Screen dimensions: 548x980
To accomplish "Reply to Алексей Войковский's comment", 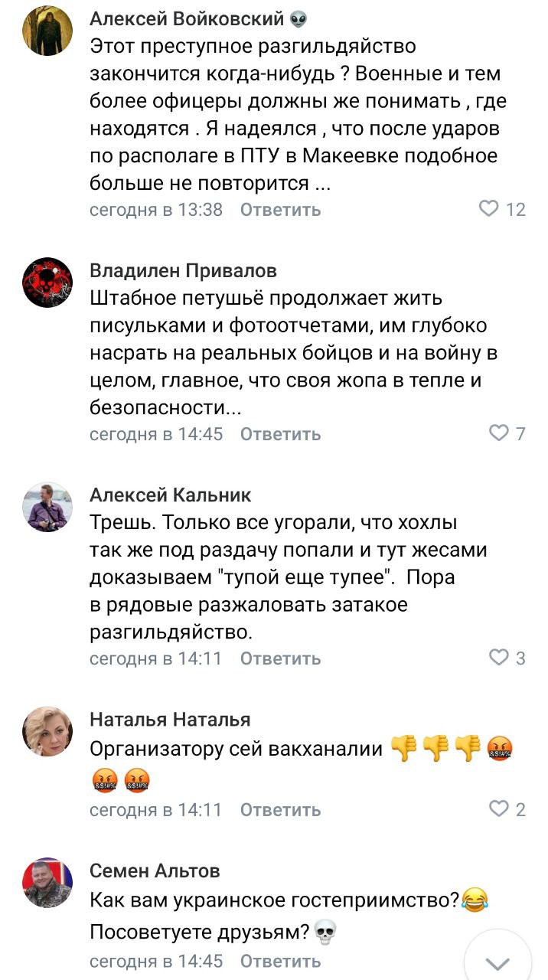I will point(280,210).
